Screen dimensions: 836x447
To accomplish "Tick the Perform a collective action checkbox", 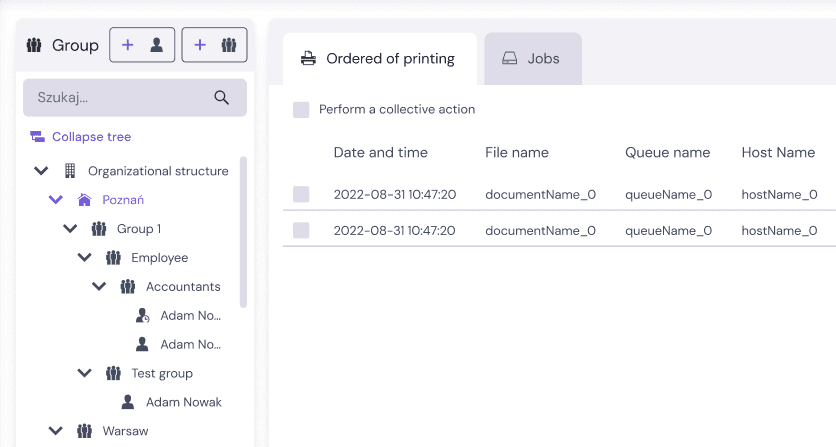I will [301, 110].
